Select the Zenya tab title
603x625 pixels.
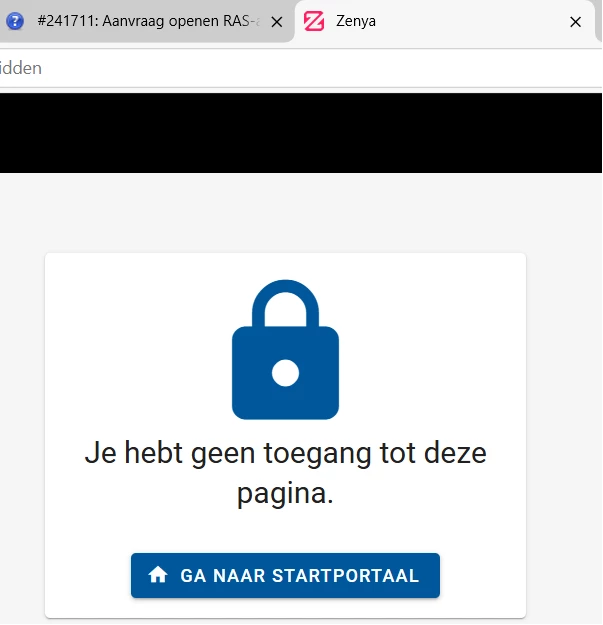(x=356, y=21)
